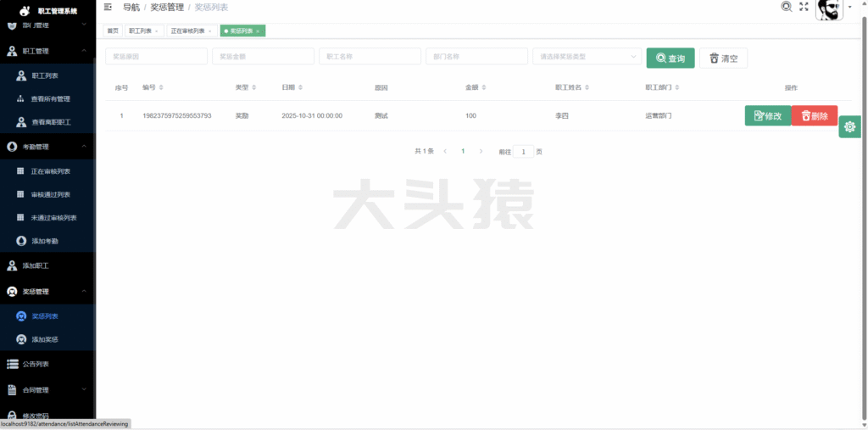Viewport: 868px width, 430px height.
Task: Click the 公告列表 list icon
Action: coord(12,364)
